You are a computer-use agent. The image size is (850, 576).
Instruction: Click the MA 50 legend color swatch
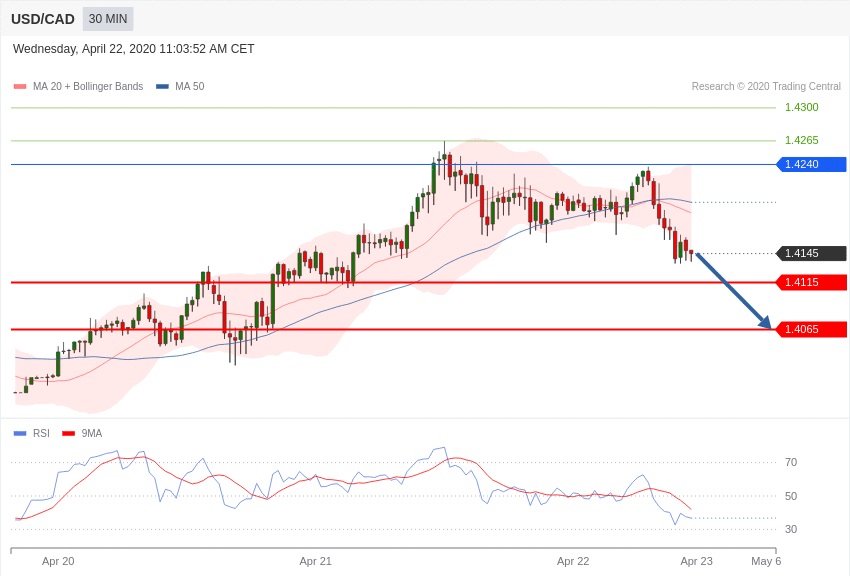coord(162,87)
